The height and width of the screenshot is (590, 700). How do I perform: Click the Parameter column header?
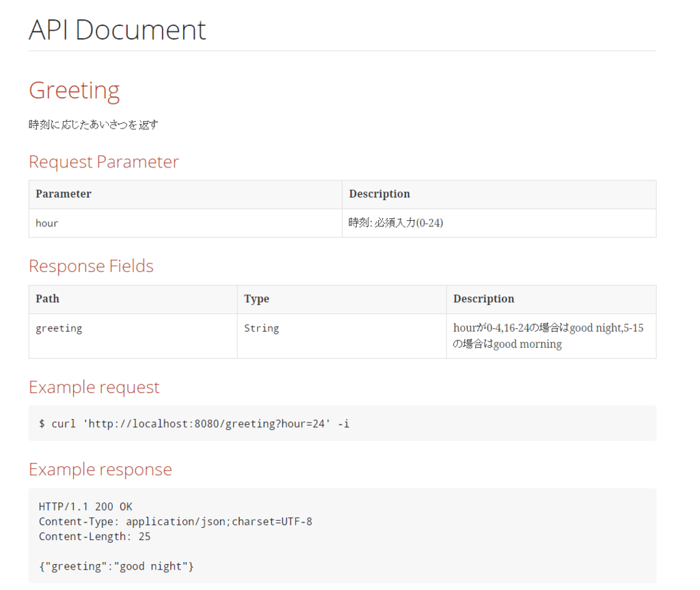pos(64,194)
